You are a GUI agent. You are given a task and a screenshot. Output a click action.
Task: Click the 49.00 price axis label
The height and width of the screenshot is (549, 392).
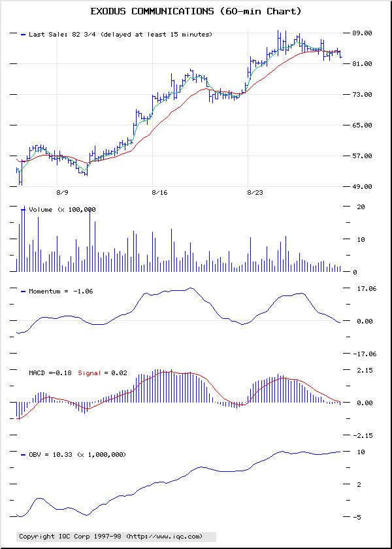[362, 187]
